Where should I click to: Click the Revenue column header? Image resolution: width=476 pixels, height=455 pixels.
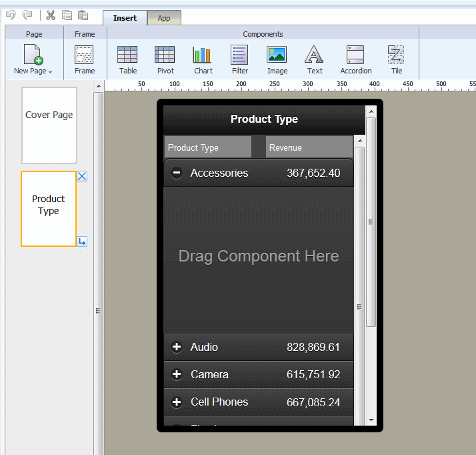[309, 147]
